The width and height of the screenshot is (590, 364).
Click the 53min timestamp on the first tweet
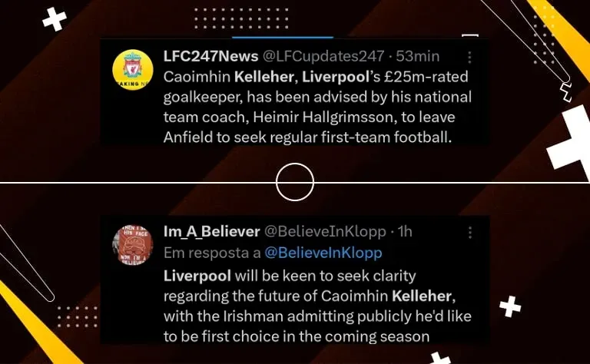click(418, 56)
